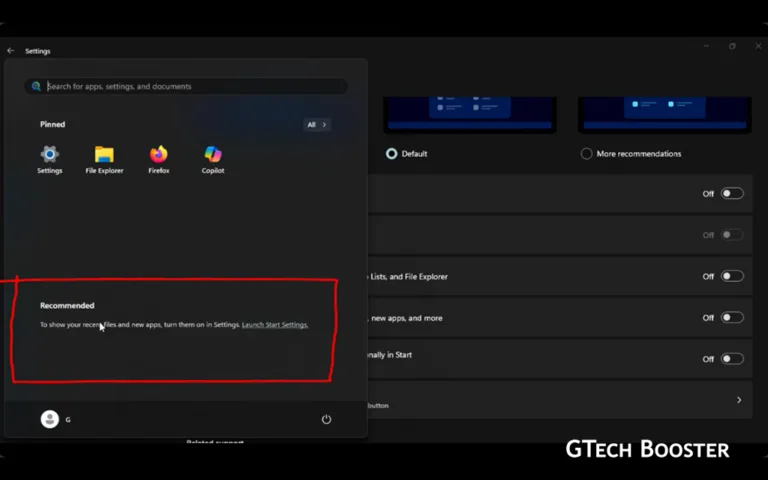Focus the Start menu search field

(x=186, y=86)
